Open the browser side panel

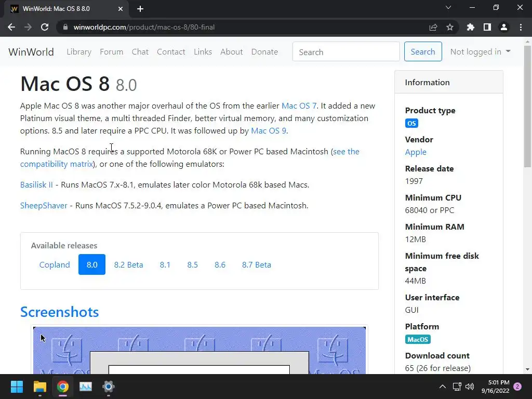[487, 27]
